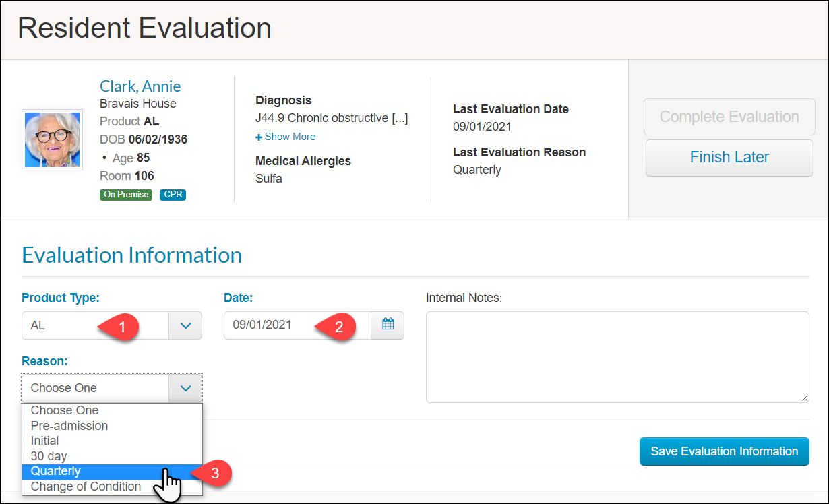Click the Room 106 text
Image resolution: width=829 pixels, height=504 pixels.
(x=127, y=176)
